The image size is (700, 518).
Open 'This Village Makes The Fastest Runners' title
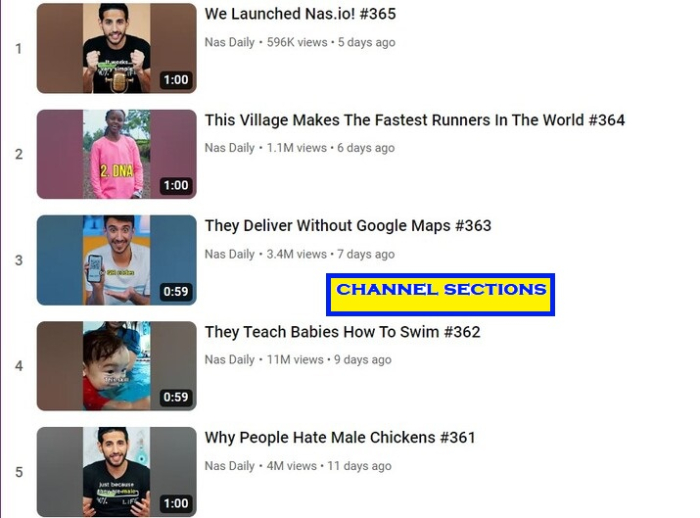[414, 120]
